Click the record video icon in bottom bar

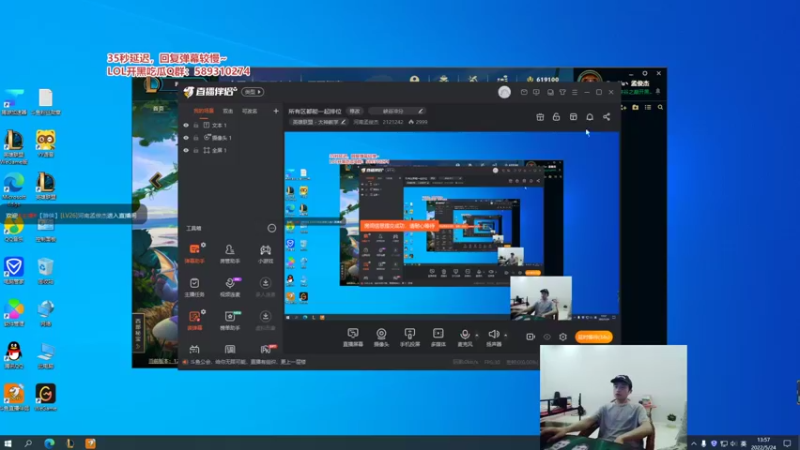[x=531, y=337]
